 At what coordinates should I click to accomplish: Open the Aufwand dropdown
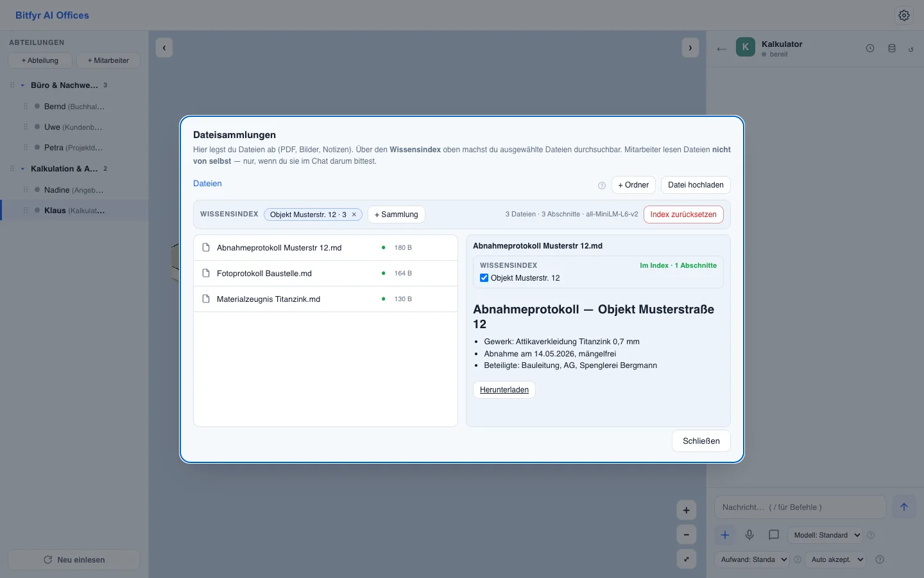pyautogui.click(x=751, y=559)
